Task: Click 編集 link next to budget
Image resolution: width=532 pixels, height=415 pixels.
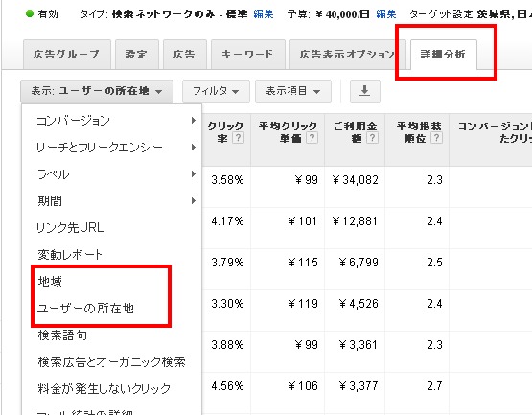Action: point(386,14)
